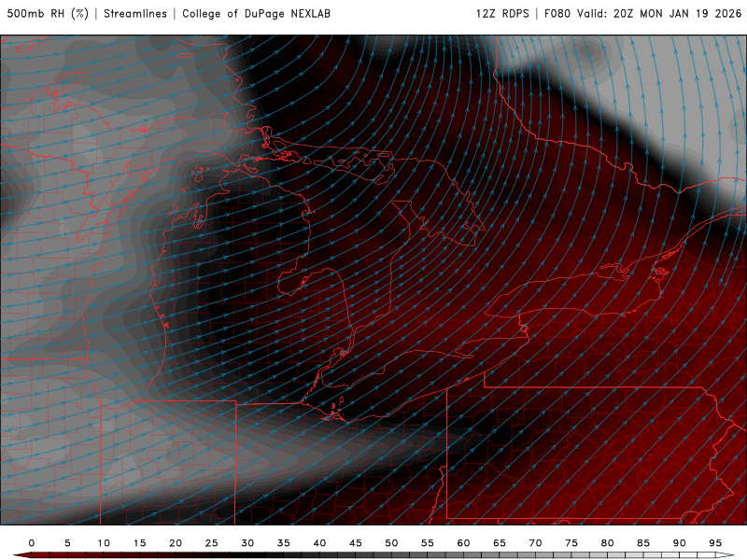Click the "0" label on color scale

(x=32, y=543)
